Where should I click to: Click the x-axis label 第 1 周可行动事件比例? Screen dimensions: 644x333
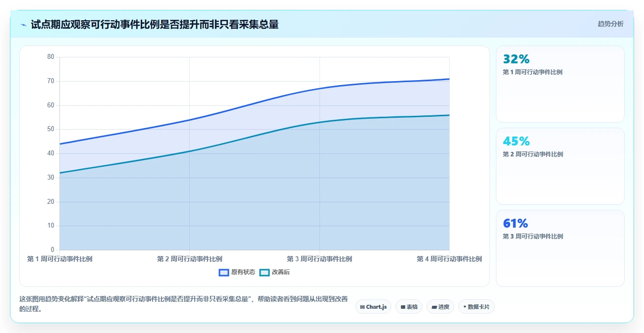[59, 259]
